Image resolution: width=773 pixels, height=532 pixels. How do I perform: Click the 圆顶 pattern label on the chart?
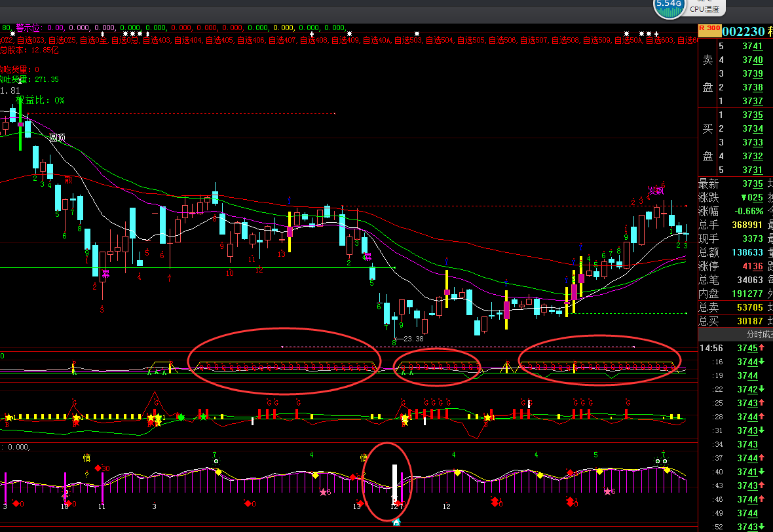[57, 138]
